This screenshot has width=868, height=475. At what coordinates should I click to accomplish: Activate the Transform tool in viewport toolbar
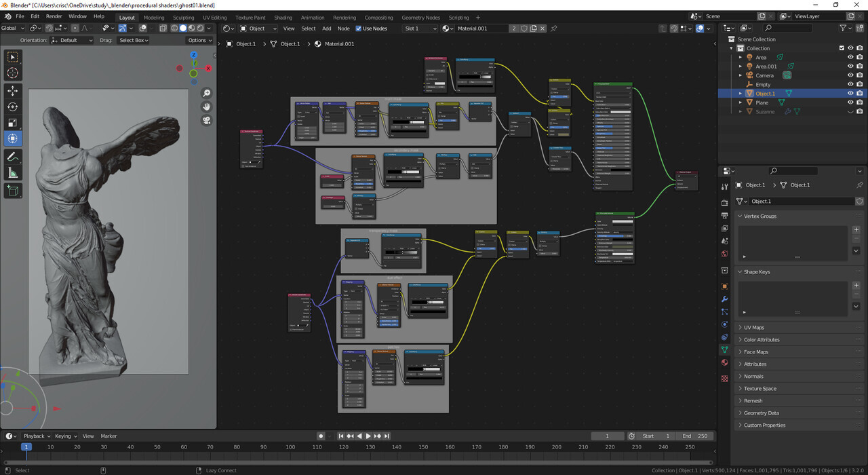click(13, 139)
